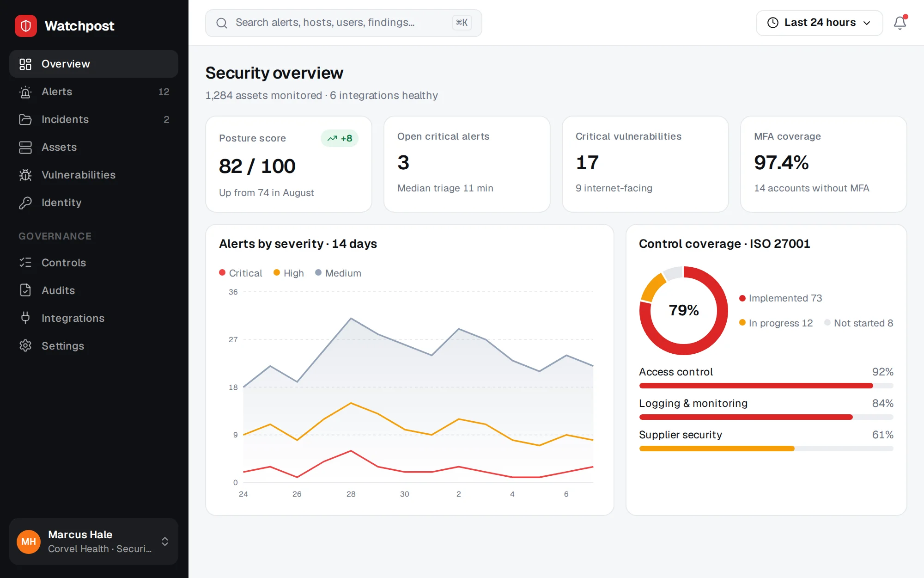The image size is (924, 578).
Task: Click the Logging & monitoring progress bar
Action: (766, 417)
